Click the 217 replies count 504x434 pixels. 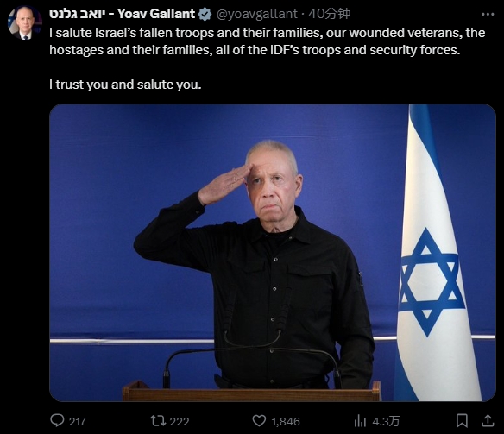click(77, 421)
